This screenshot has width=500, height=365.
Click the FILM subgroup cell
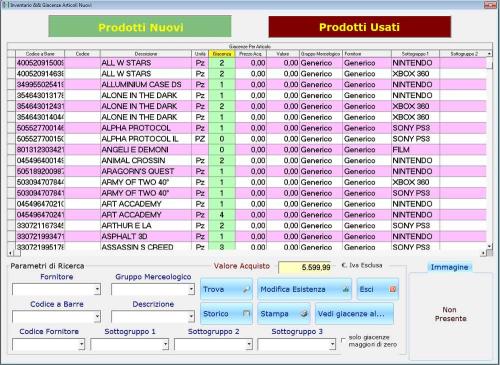pyautogui.click(x=415, y=150)
